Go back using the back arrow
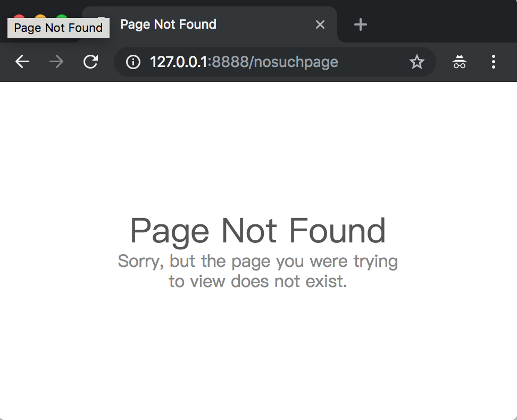The image size is (517, 420). pos(22,62)
